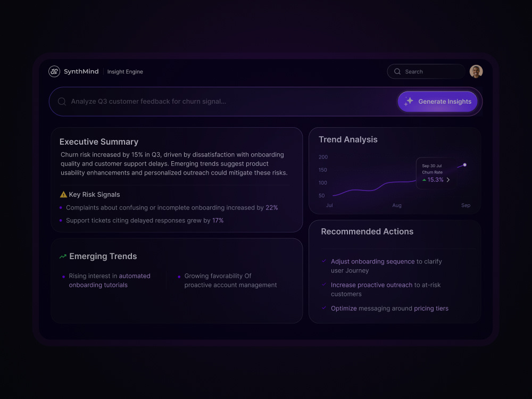Click the Aug axis label
The height and width of the screenshot is (399, 532).
[x=397, y=205]
